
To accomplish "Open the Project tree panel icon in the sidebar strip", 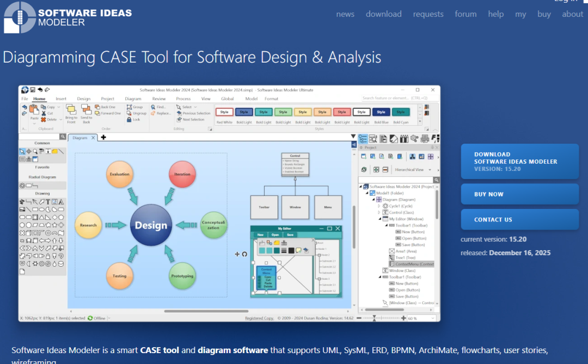I will click(363, 139).
